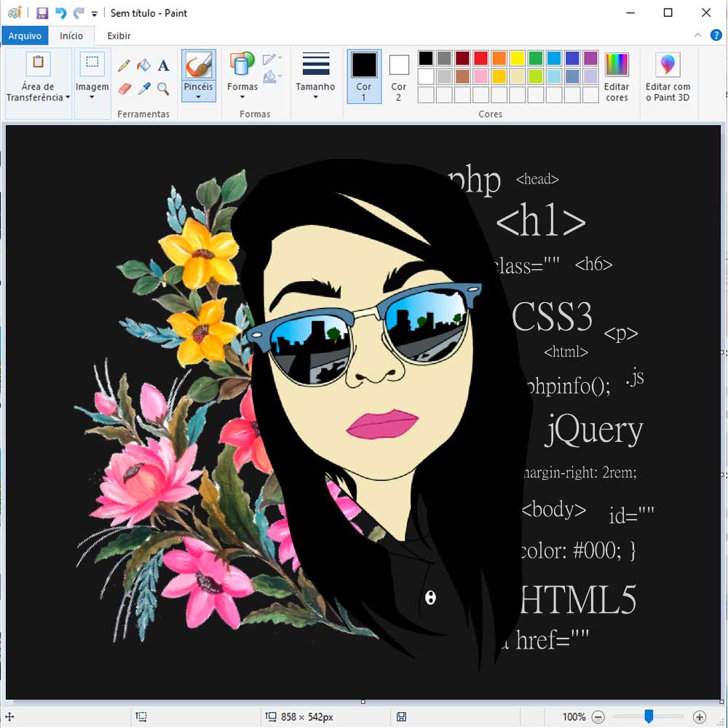728x728 pixels.
Task: Click the Editar cores button
Action: (616, 77)
